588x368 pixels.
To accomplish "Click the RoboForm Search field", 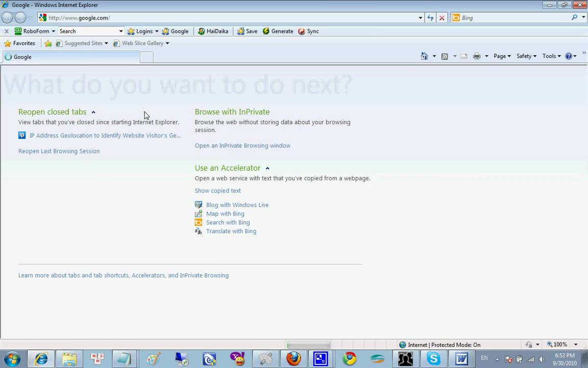I will (87, 31).
